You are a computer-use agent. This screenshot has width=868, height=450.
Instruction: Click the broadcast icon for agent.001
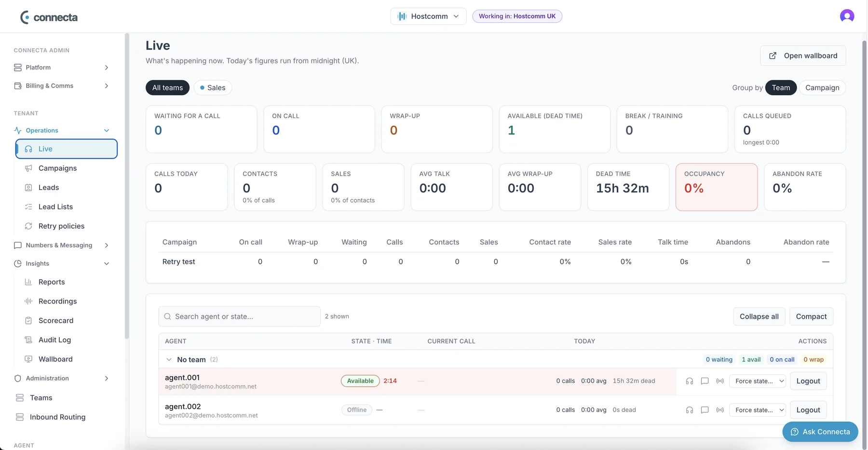pos(720,381)
